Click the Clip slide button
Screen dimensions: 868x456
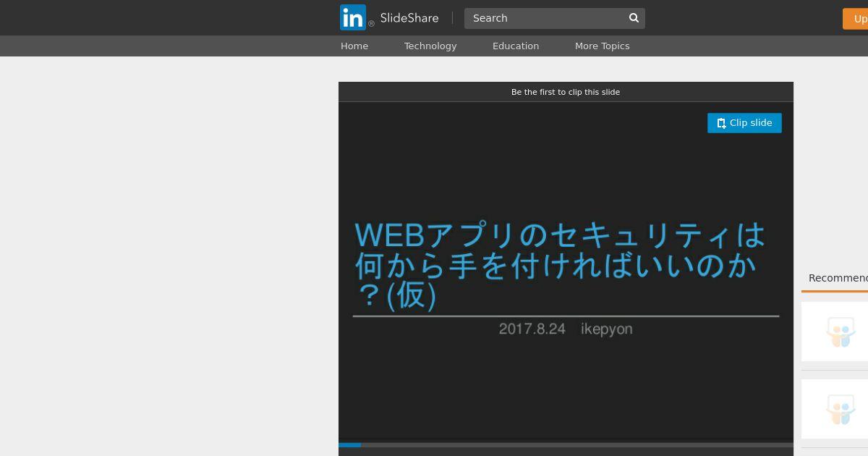tap(744, 123)
